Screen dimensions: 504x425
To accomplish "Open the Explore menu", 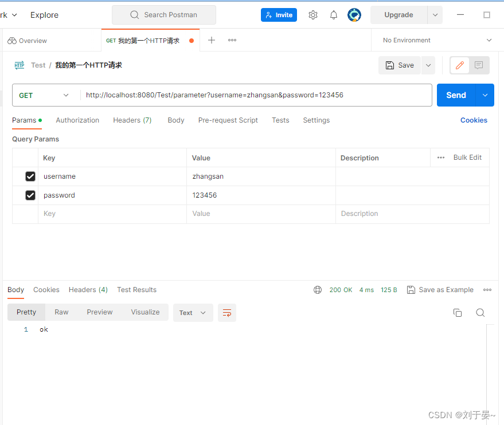I will point(44,15).
